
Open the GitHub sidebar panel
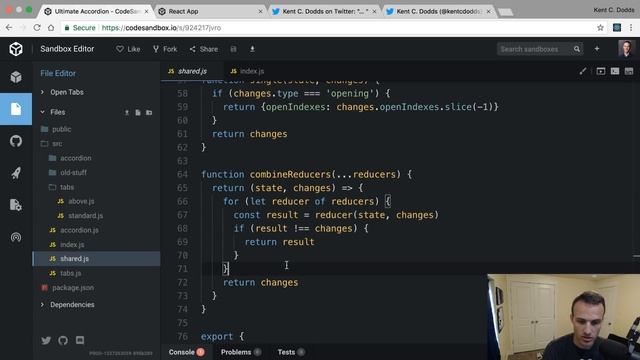click(16, 141)
